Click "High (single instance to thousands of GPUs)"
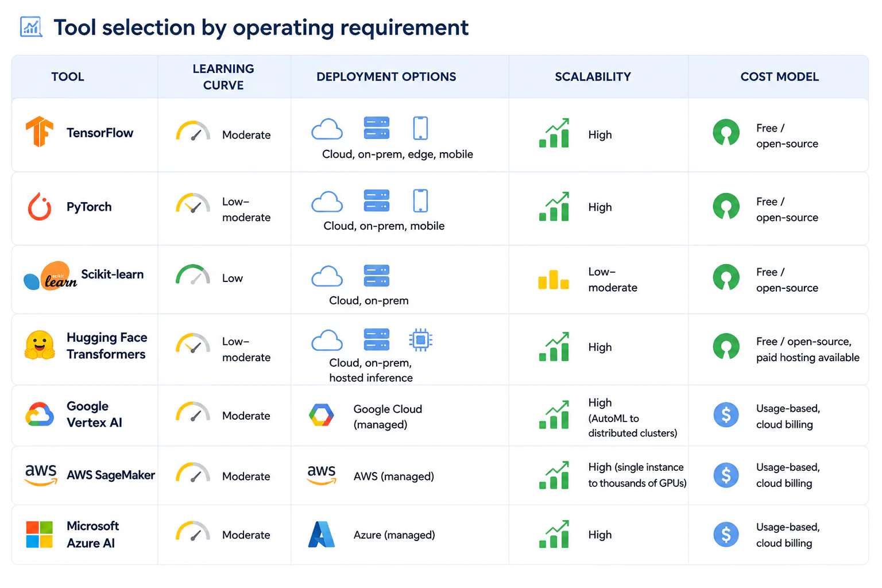The height and width of the screenshot is (588, 882). click(637, 475)
